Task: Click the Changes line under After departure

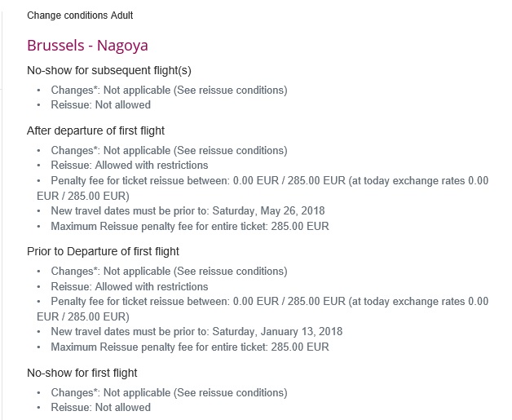Action: 169,151
